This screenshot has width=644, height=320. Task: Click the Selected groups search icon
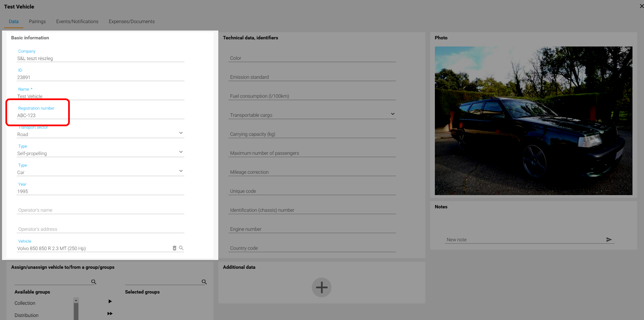pos(204,282)
